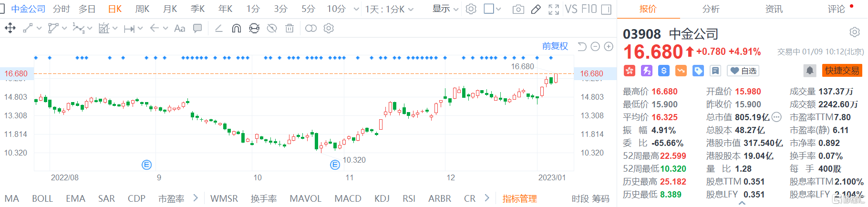Toggle price alert bell
The image size is (868, 207).
810,71
